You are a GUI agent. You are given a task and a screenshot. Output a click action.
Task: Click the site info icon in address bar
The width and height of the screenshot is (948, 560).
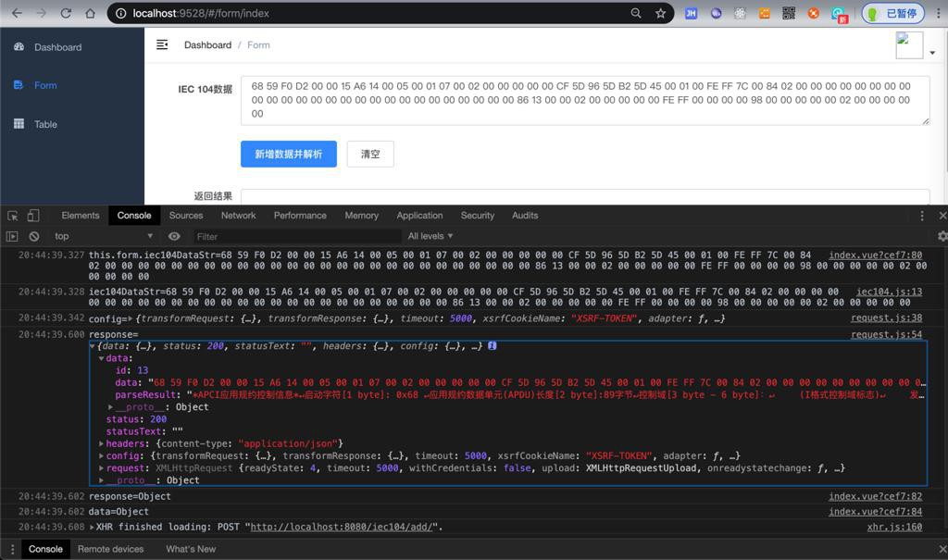[x=121, y=13]
